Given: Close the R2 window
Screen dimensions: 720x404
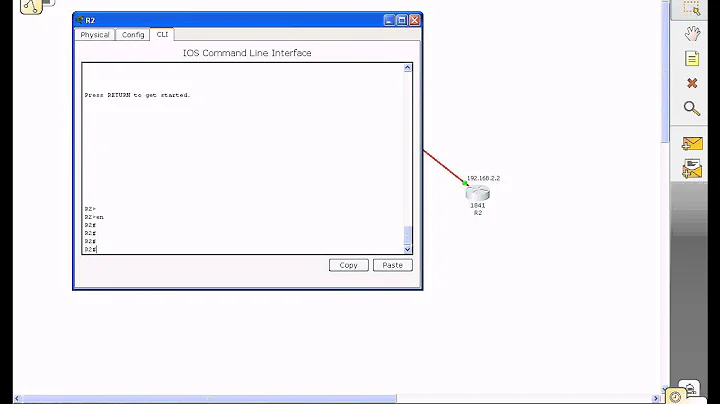Looking at the screenshot, I should (x=414, y=20).
